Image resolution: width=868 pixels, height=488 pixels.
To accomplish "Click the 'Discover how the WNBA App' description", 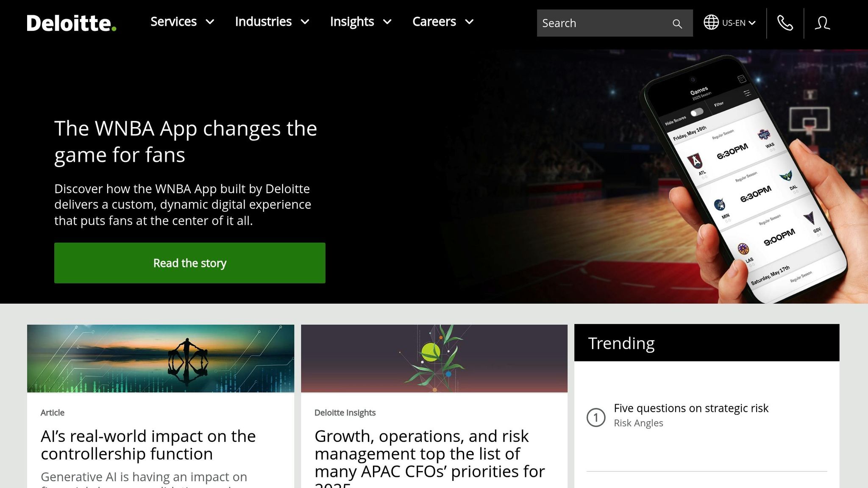I will (183, 205).
